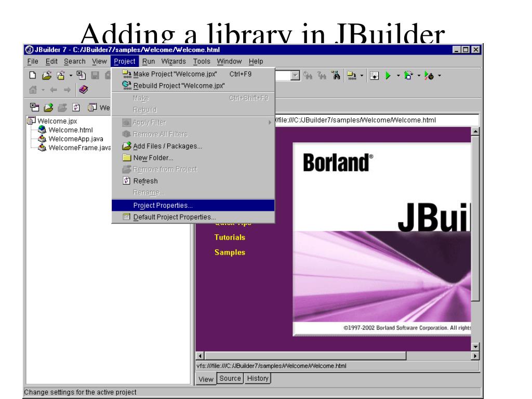Viewport: 532px width, 399px height.
Task: Click the New file toolbar icon
Action: tap(33, 75)
